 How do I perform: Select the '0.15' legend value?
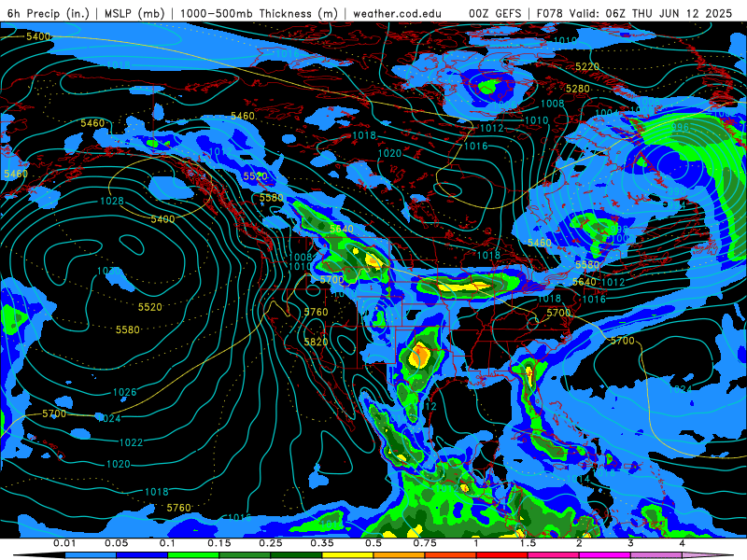(219, 543)
